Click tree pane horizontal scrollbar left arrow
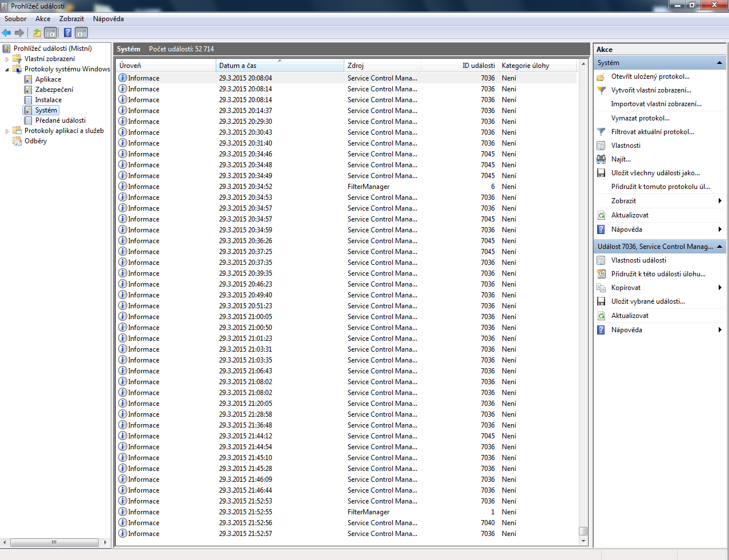This screenshot has width=729, height=560. click(x=5, y=542)
